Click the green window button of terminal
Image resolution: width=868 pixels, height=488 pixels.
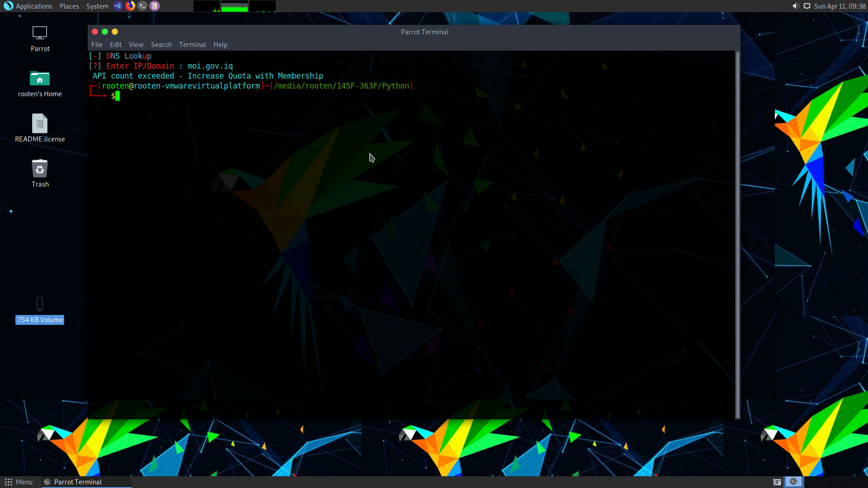click(105, 32)
